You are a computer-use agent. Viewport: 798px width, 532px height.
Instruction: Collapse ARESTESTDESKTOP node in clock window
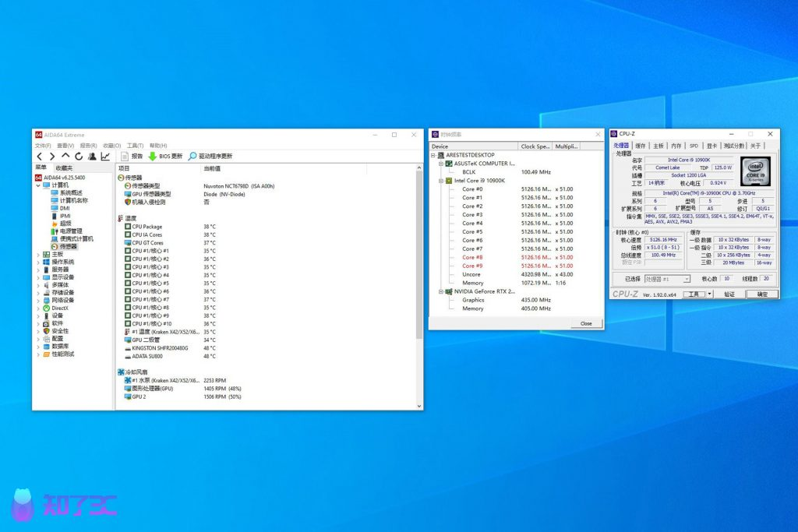433,155
